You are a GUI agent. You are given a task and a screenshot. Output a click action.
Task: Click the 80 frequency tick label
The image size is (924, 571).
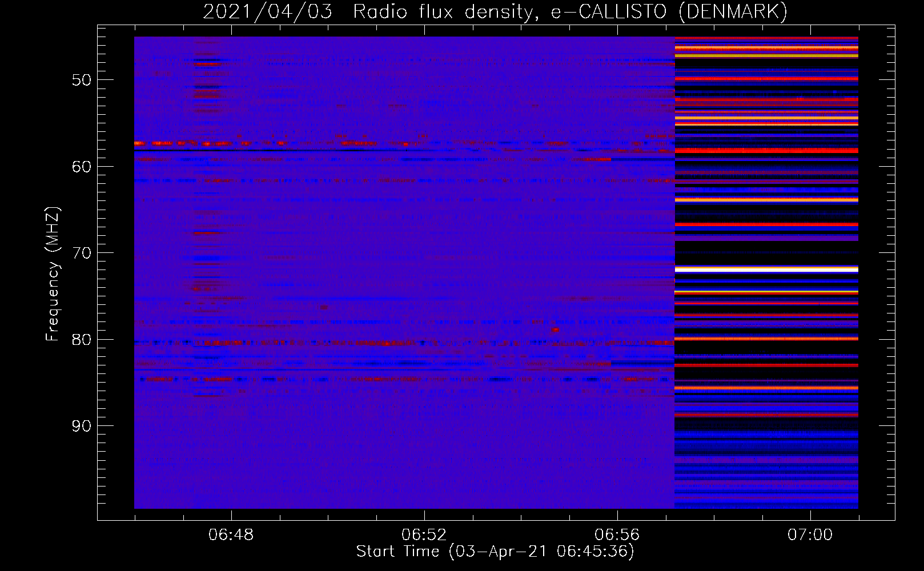click(x=82, y=339)
